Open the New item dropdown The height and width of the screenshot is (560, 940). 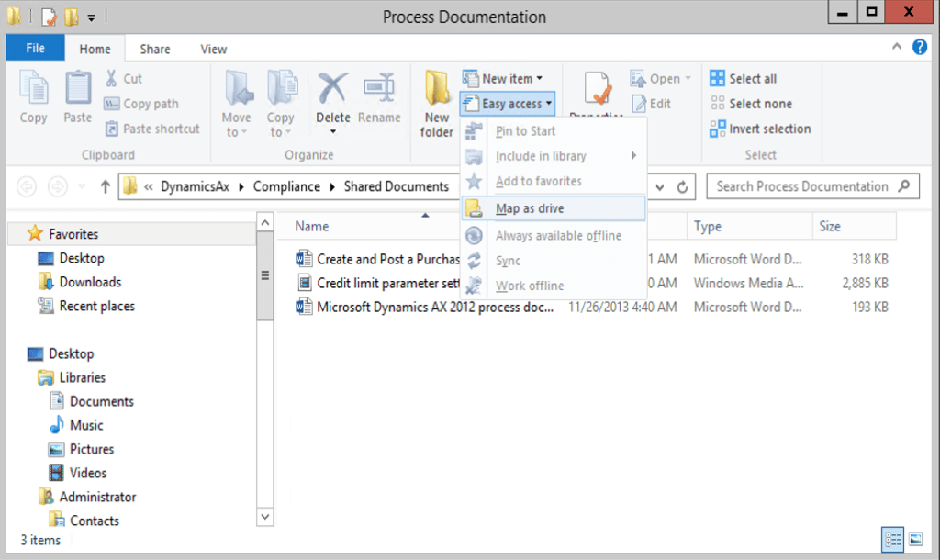click(506, 78)
